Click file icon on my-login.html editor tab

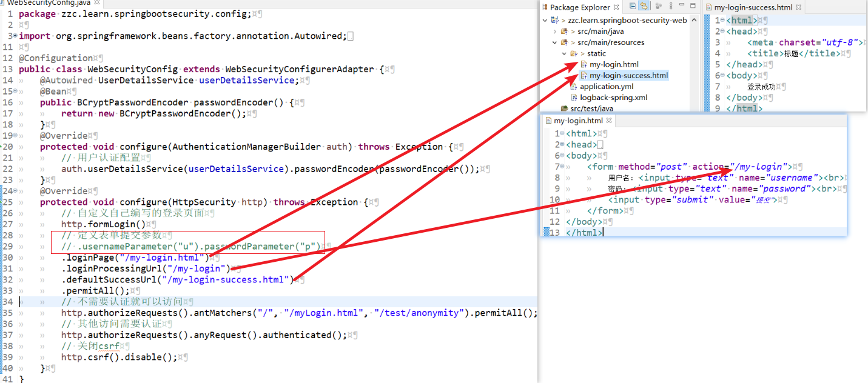click(x=549, y=121)
